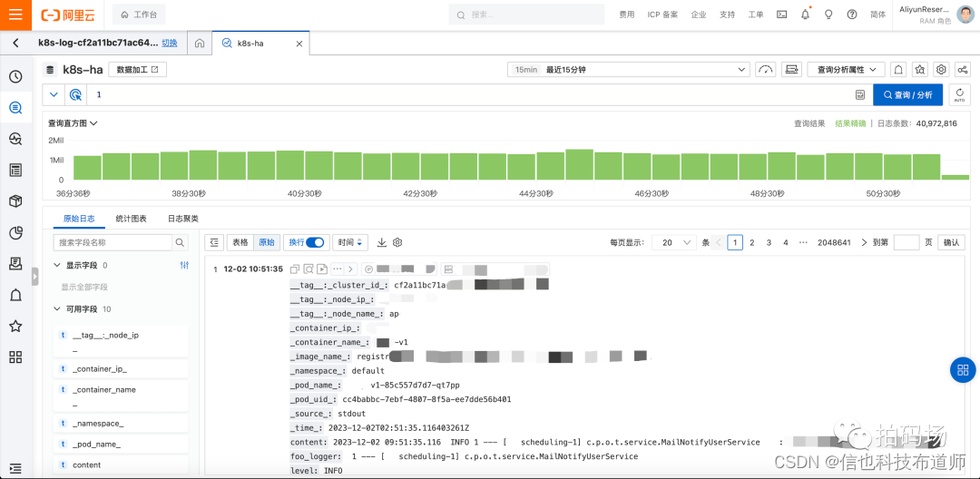Click the 查询 / 分析 button

[x=907, y=95]
